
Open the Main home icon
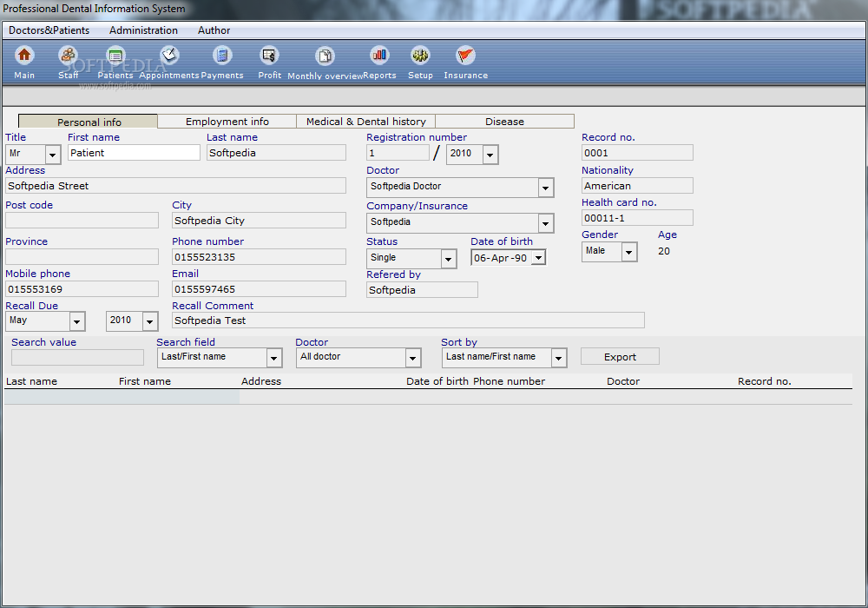coord(23,56)
